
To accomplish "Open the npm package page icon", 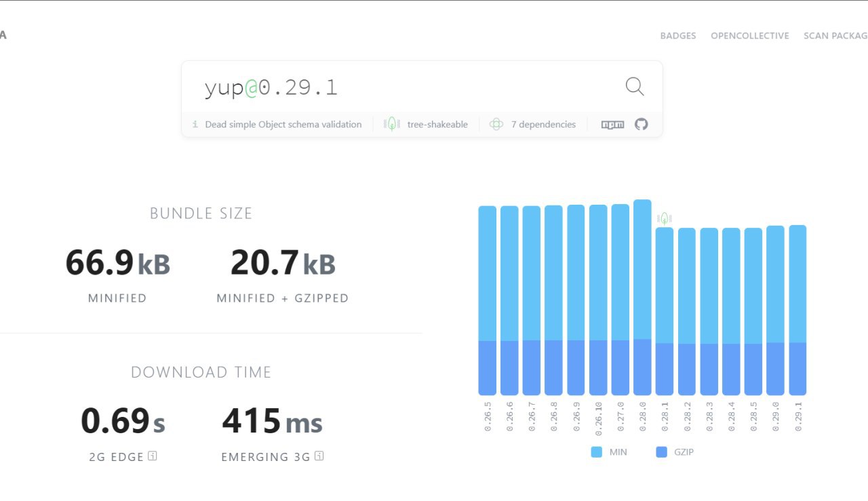I will pyautogui.click(x=613, y=125).
